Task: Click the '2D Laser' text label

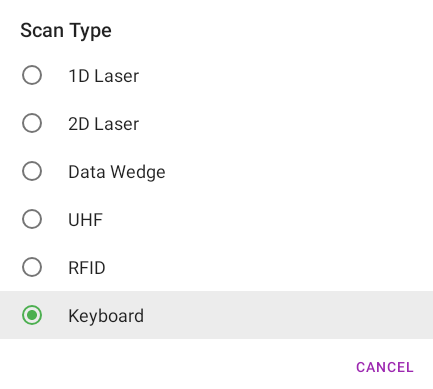Action: pyautogui.click(x=104, y=124)
